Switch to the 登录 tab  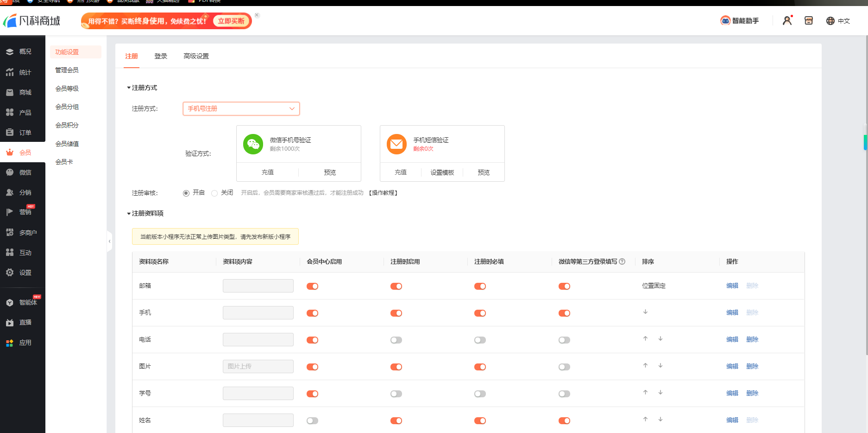click(161, 56)
